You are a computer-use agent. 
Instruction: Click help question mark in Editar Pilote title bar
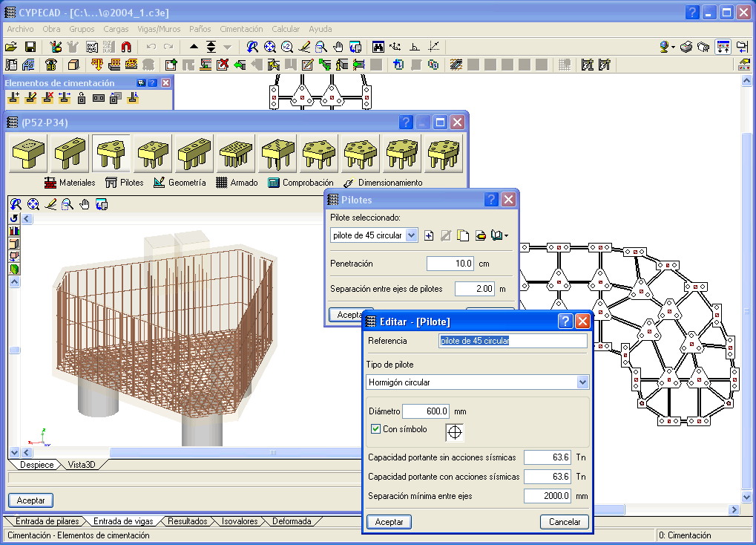point(565,321)
